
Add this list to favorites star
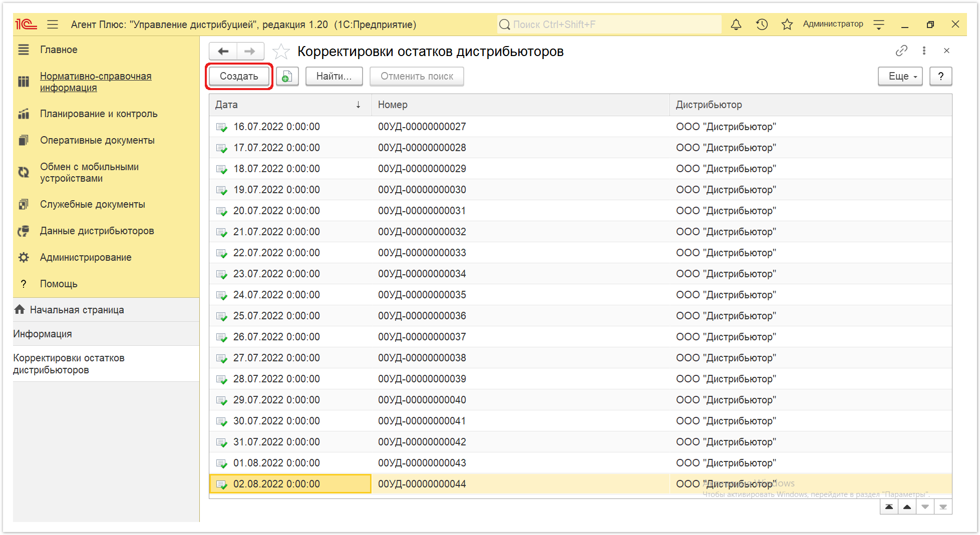point(281,52)
